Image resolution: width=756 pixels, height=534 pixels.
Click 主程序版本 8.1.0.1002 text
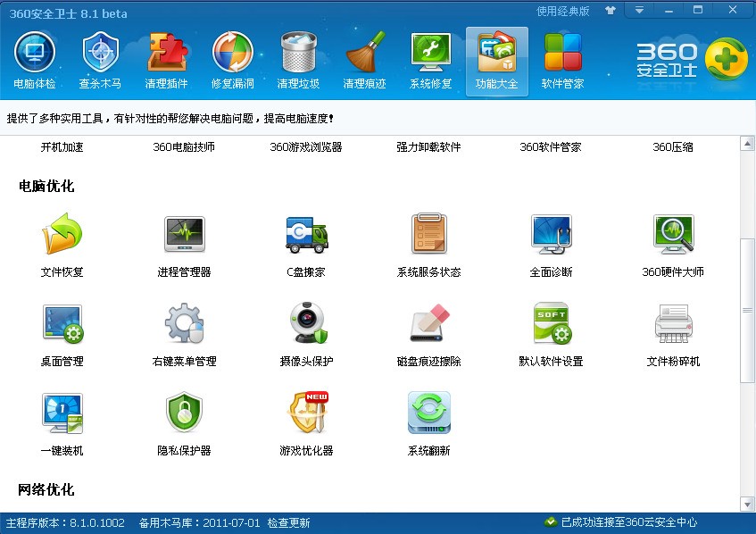[65, 523]
